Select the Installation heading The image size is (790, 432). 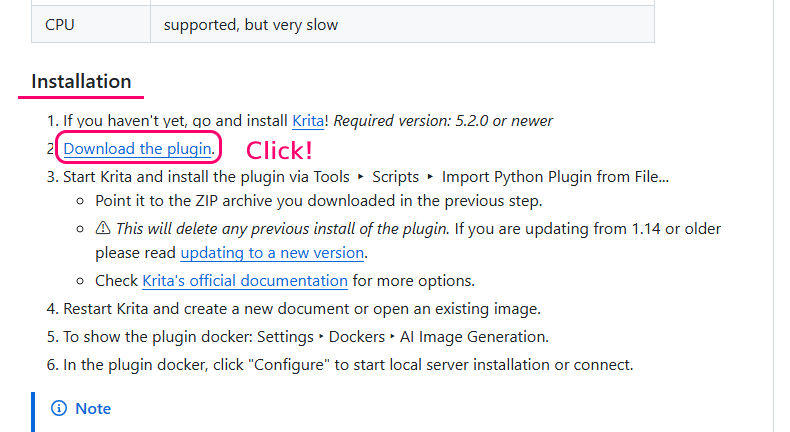pos(81,82)
